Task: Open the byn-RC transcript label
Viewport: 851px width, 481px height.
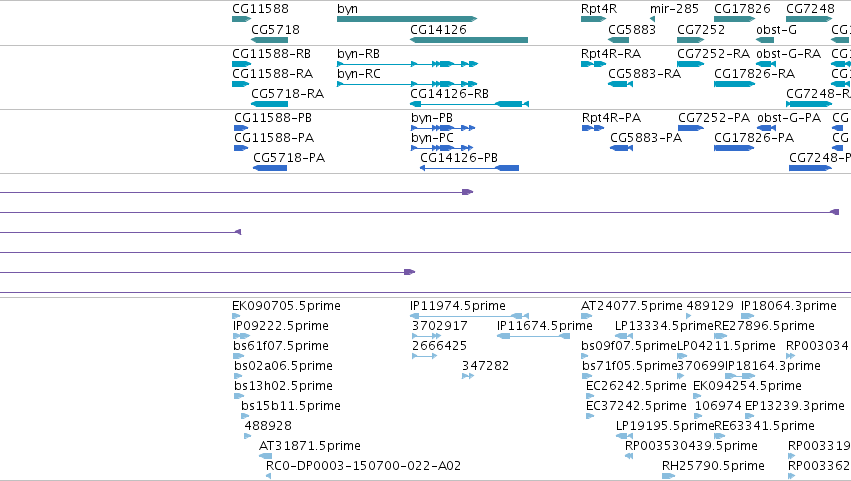Action: [359, 74]
